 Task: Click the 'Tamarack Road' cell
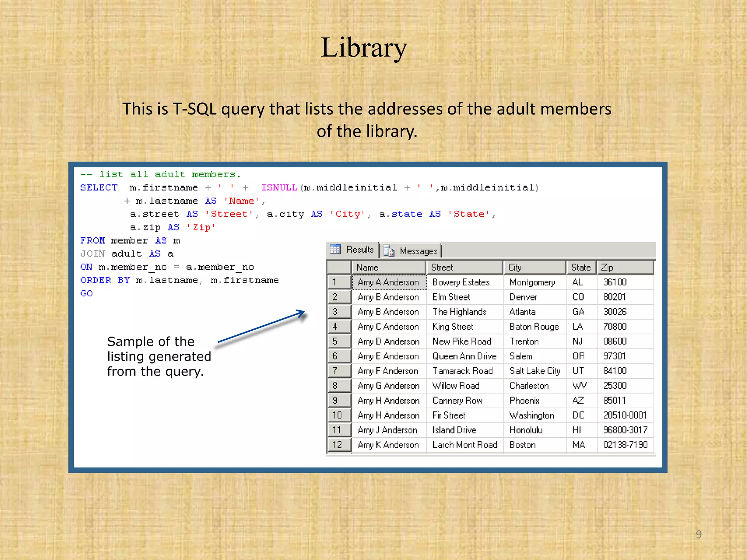[465, 371]
